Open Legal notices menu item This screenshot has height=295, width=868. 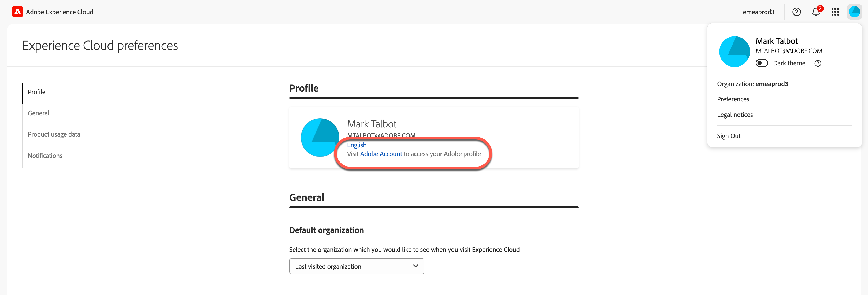735,115
